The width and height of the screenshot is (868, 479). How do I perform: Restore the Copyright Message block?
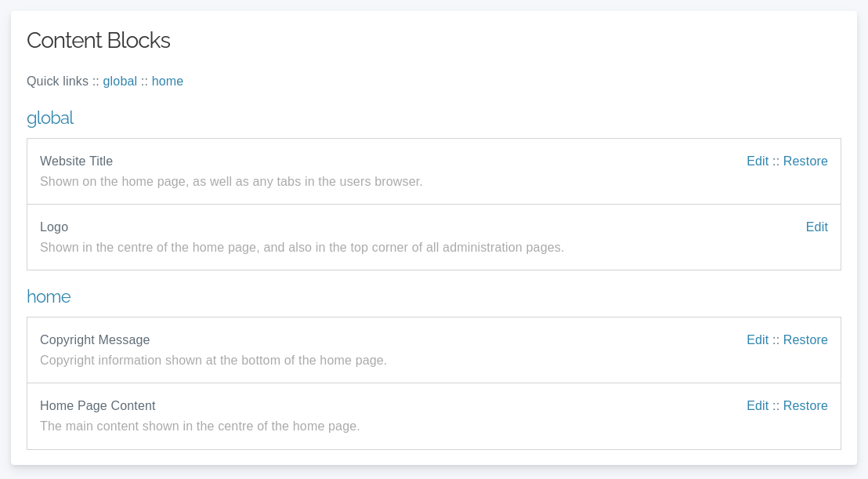[805, 340]
